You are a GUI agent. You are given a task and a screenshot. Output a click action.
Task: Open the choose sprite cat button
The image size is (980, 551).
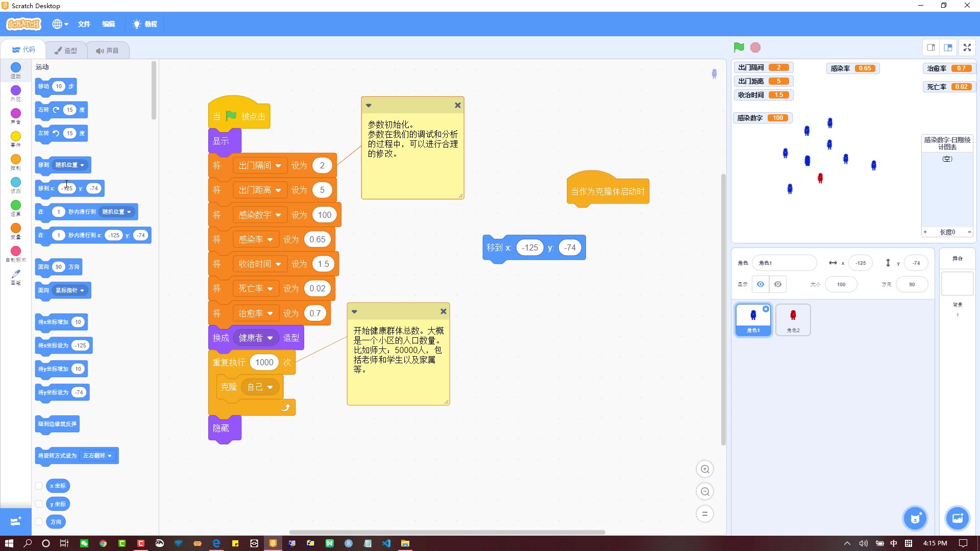pyautogui.click(x=915, y=518)
